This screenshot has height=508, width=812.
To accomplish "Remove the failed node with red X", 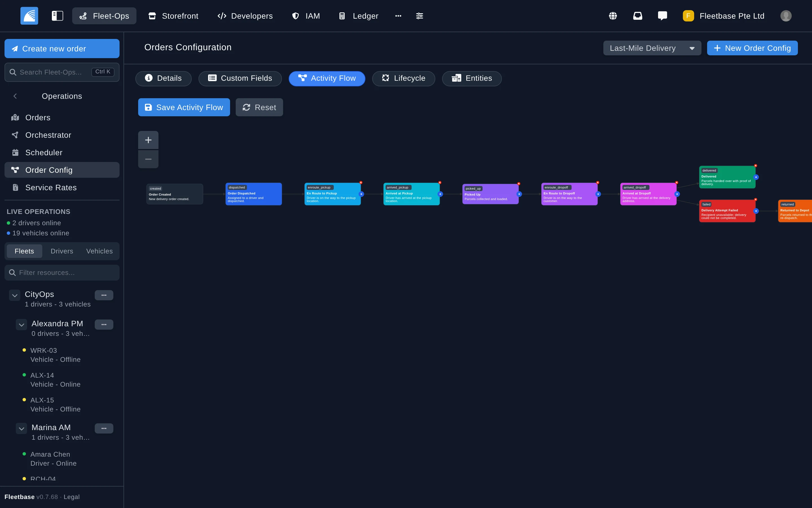I will 756,200.
